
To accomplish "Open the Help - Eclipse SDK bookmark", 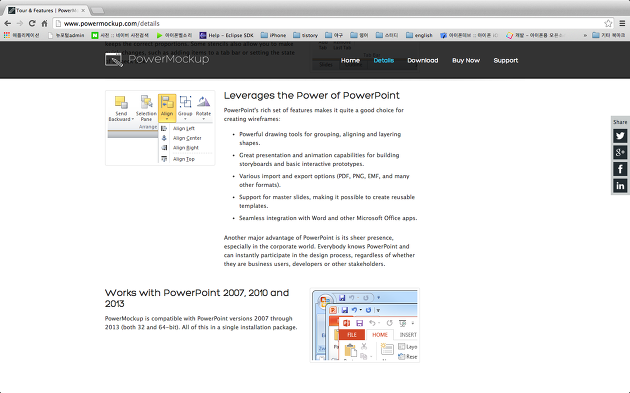I will tap(227, 35).
